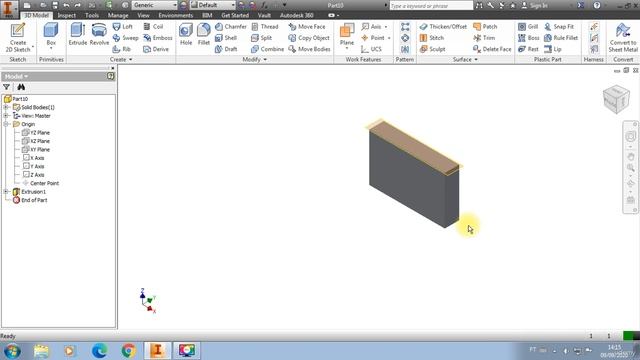
Task: Use the Combine tool
Action: [x=267, y=49]
